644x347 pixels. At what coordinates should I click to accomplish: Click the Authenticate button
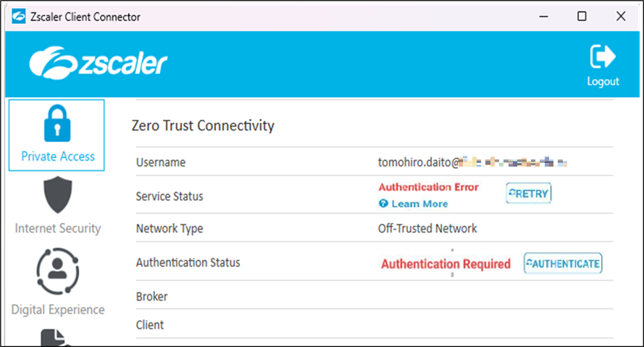pos(563,264)
